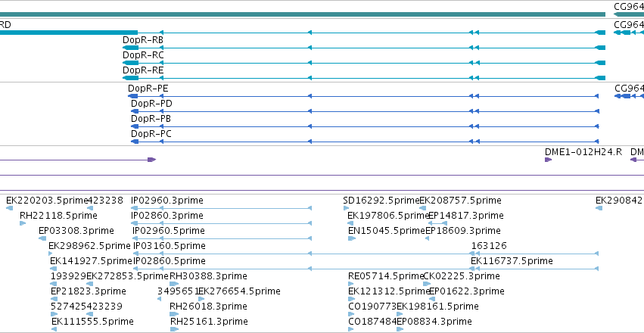Image resolution: width=644 pixels, height=333 pixels.
Task: Click the CO190773 EST label
Action: coord(372,307)
